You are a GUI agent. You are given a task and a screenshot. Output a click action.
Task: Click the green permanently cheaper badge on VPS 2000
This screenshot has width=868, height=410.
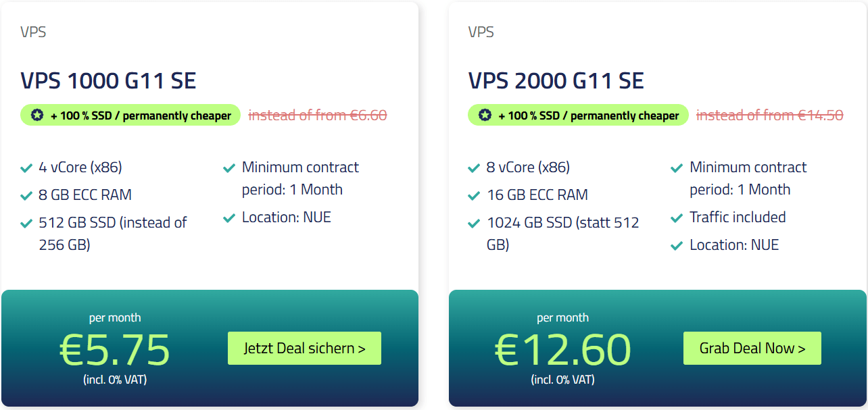[578, 116]
